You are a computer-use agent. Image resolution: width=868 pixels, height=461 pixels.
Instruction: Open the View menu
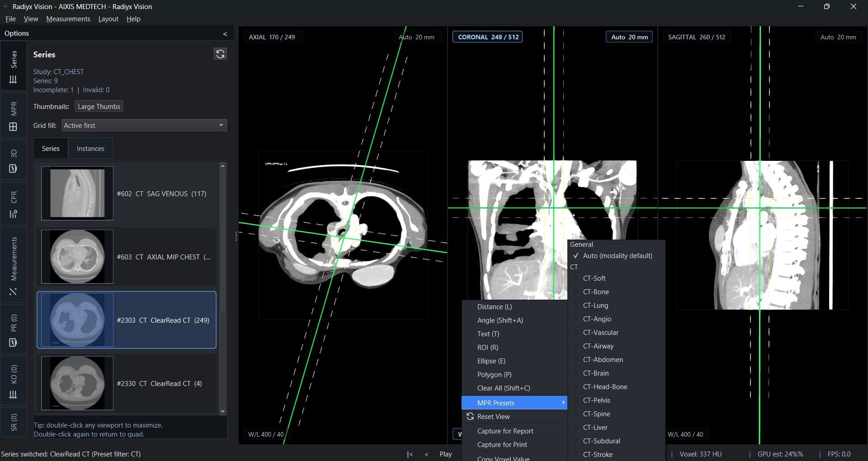(31, 19)
